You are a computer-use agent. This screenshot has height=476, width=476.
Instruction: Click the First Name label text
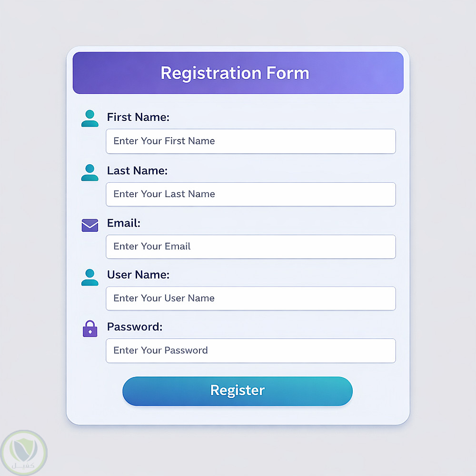[x=138, y=117]
